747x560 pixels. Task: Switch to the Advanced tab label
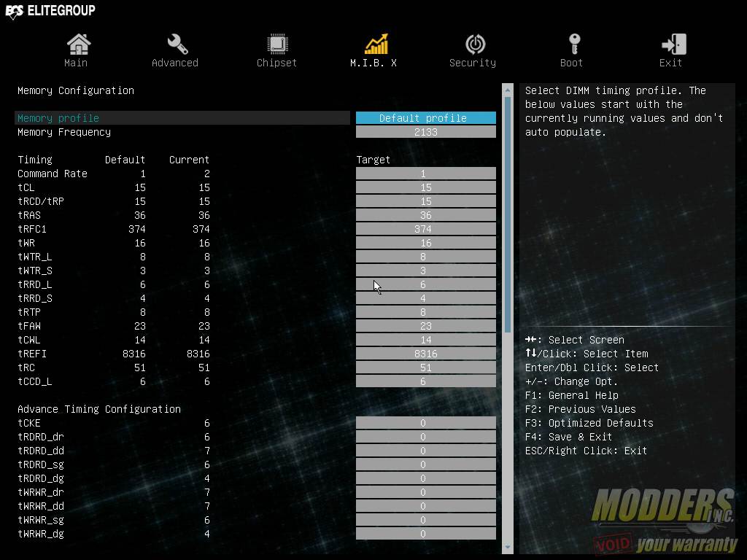pyautogui.click(x=175, y=63)
